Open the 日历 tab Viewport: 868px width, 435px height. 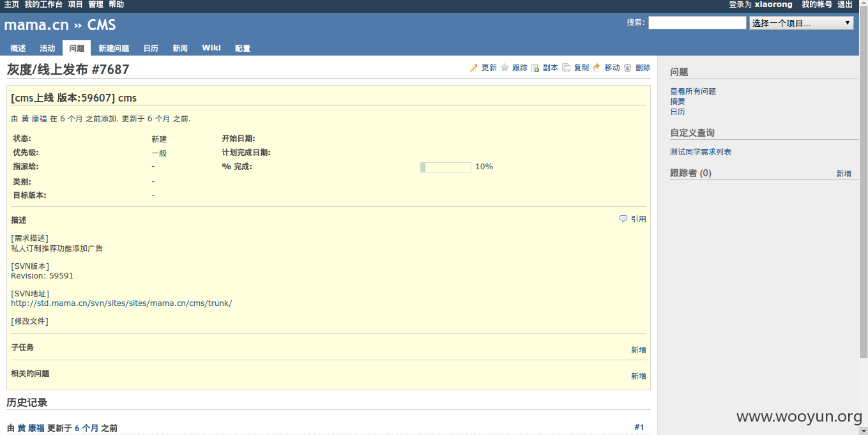[151, 49]
